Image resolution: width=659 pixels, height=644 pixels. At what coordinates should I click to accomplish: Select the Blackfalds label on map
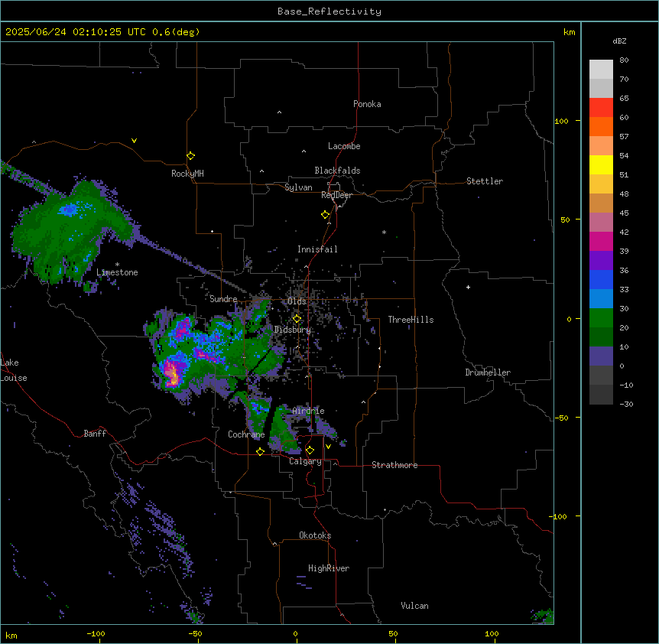(x=337, y=171)
